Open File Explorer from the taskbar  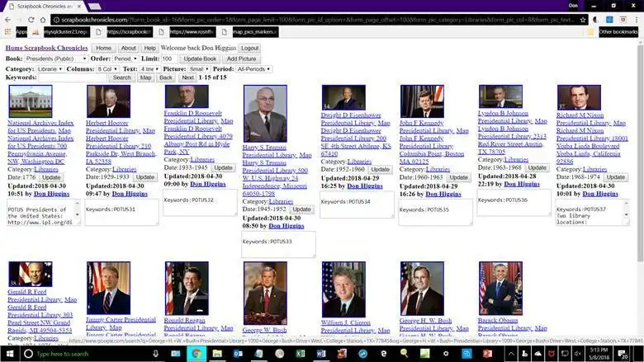(x=217, y=354)
